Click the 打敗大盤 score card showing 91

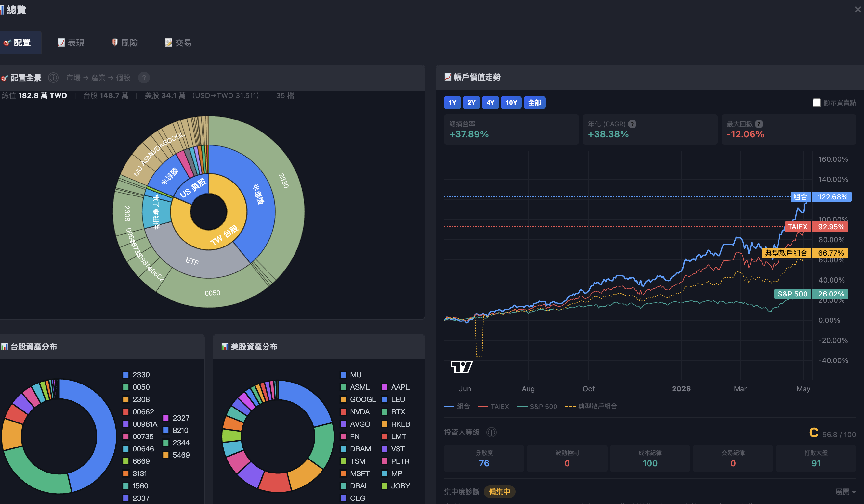coord(816,459)
